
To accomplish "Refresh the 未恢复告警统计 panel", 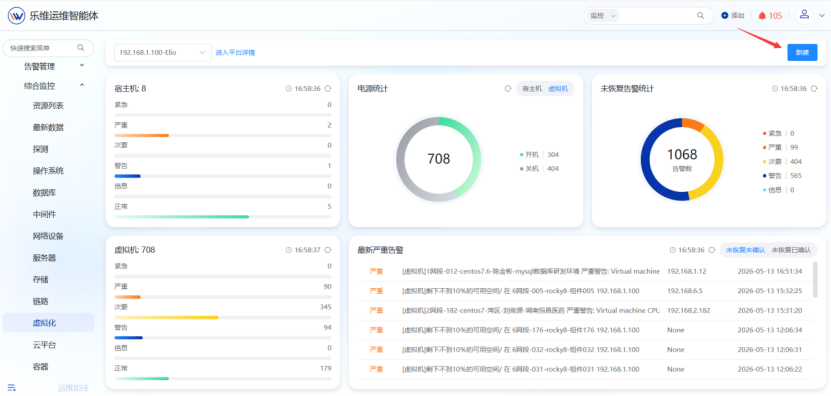I will coord(814,89).
